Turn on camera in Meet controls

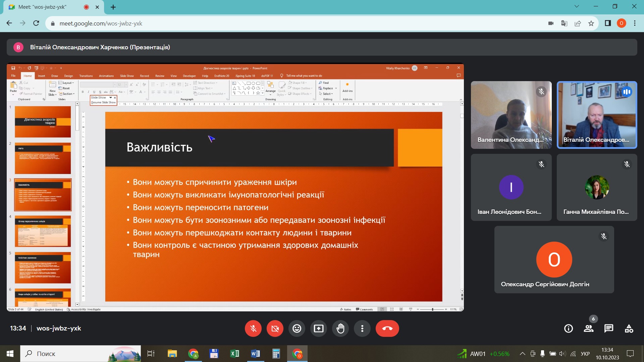275,328
